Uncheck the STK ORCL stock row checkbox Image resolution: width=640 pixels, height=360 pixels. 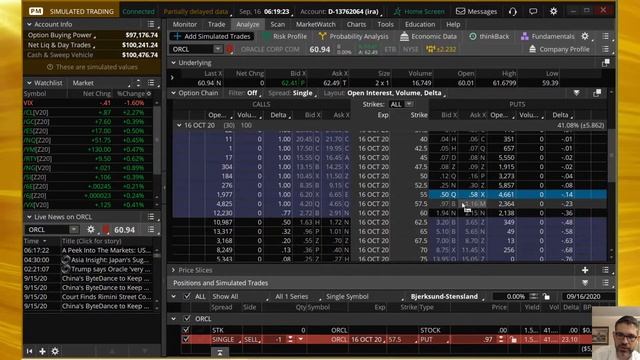(186, 330)
